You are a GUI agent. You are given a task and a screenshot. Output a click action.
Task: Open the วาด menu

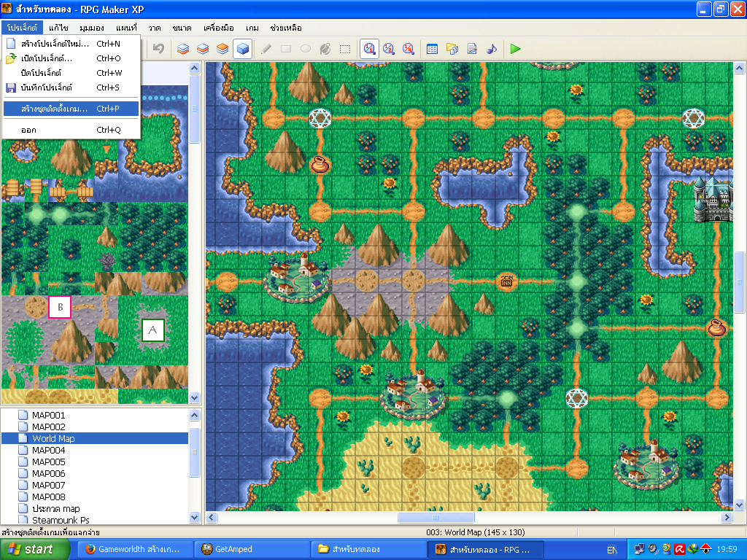(x=155, y=28)
